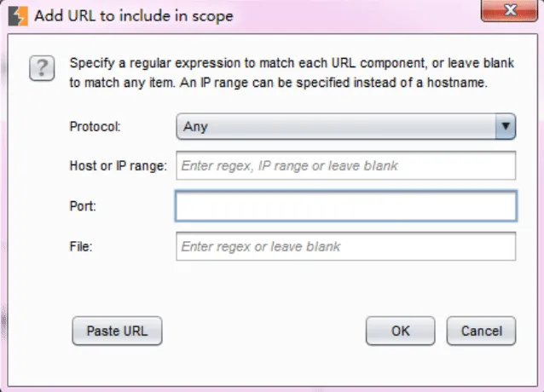
Task: Click the Burp Suite icon in title bar
Action: click(18, 16)
